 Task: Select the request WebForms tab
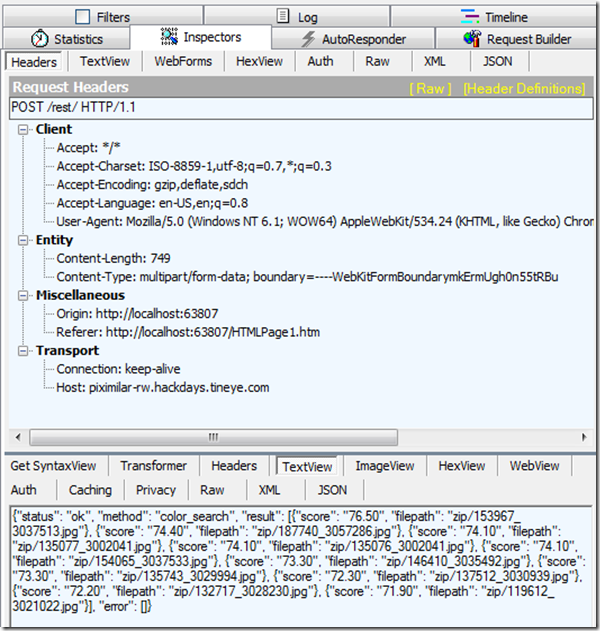point(183,61)
